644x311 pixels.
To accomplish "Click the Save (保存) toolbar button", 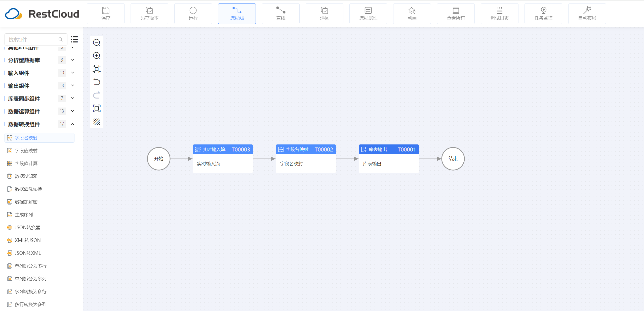I will (106, 14).
